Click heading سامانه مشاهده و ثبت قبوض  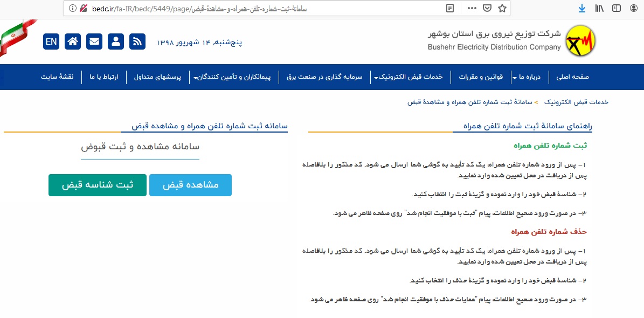pos(140,147)
